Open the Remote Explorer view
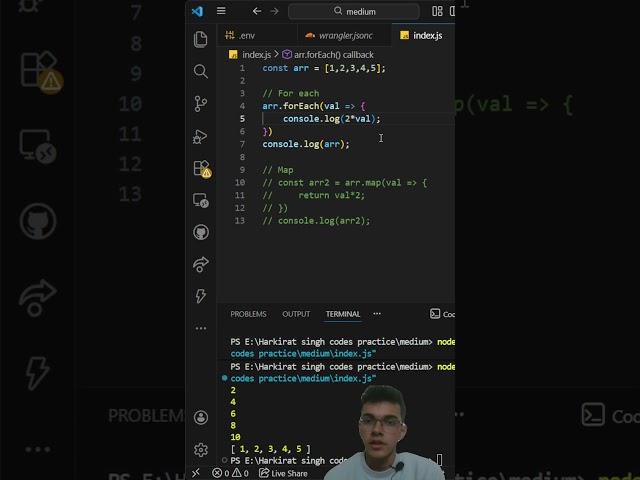The width and height of the screenshot is (640, 480). pos(201,200)
